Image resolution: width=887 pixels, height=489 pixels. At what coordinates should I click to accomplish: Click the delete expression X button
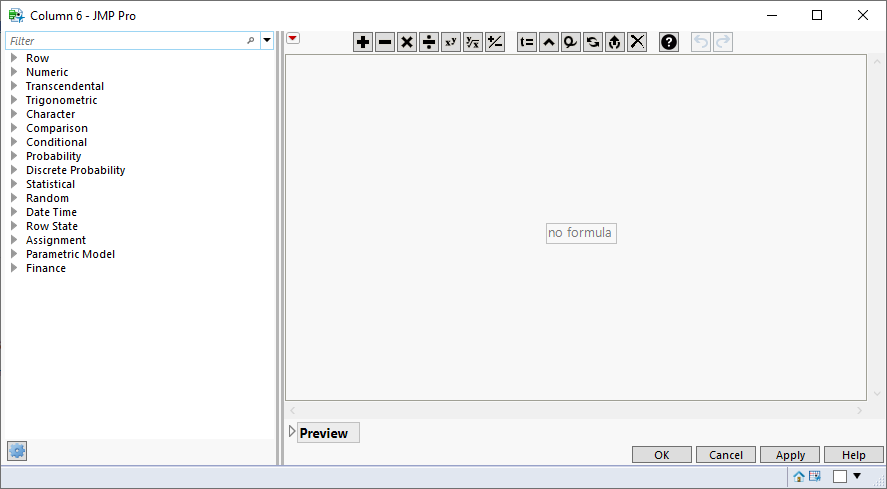[637, 42]
